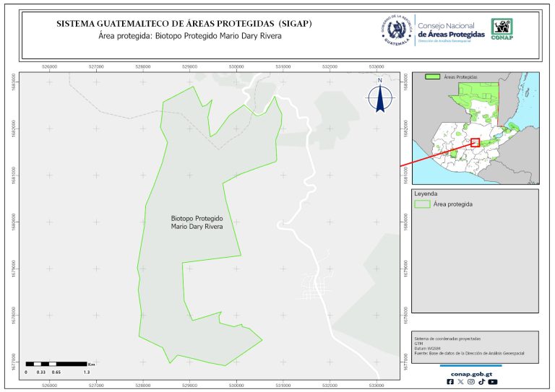Viewport: 555px width, 392px height.
Task: Click the Áreas Protegidas swatch in the inset map
Action: click(x=433, y=76)
